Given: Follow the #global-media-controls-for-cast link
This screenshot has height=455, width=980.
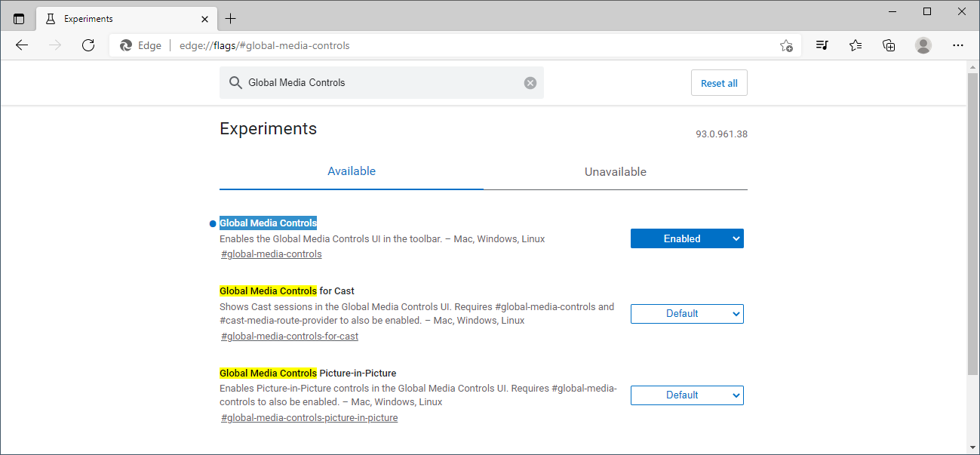Looking at the screenshot, I should pos(290,337).
